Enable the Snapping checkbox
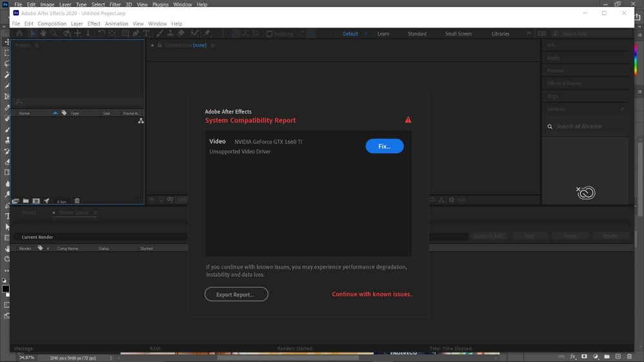644x362 pixels. 269,33
